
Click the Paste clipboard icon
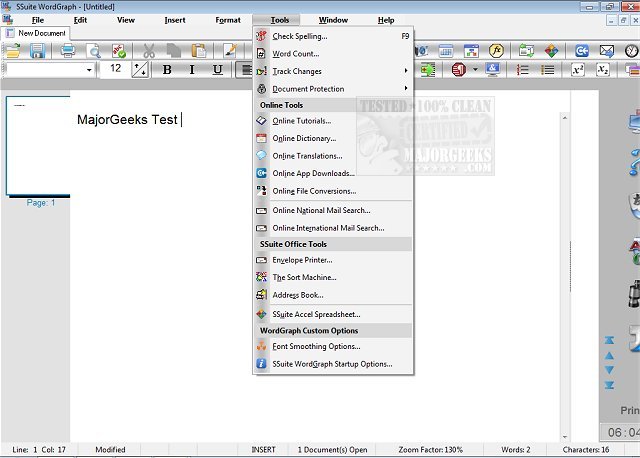coord(199,51)
